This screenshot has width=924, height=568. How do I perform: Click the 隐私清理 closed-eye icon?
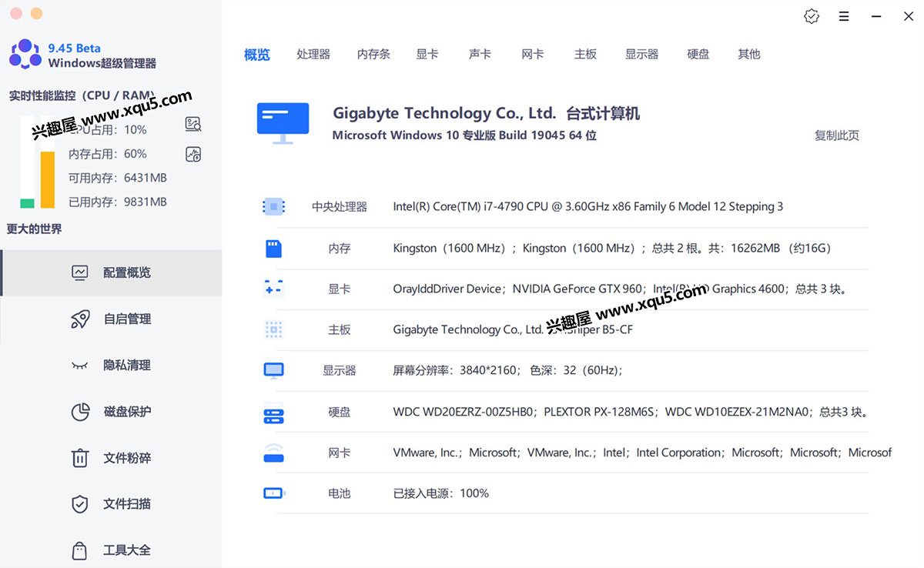pos(79,365)
